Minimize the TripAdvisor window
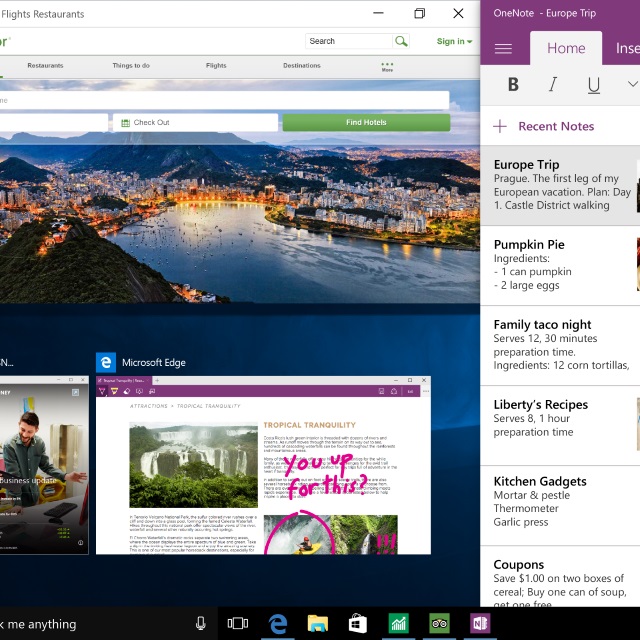640x640 pixels. (x=378, y=13)
